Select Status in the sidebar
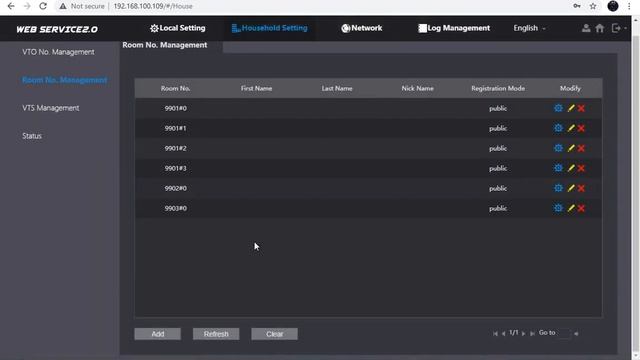 32,136
